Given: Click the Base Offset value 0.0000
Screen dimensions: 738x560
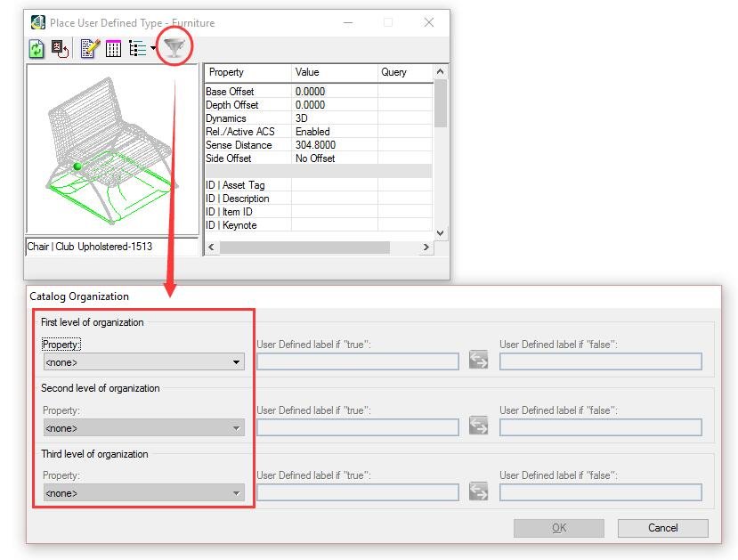Looking at the screenshot, I should [x=310, y=92].
